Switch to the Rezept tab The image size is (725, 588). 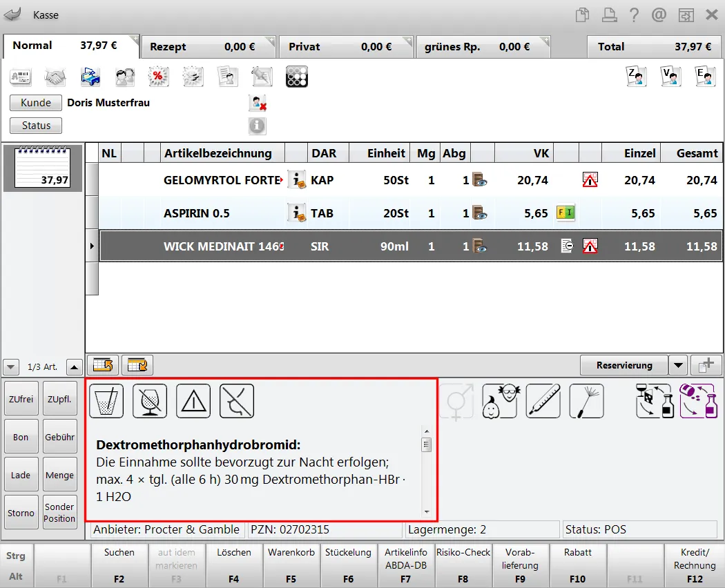click(209, 47)
